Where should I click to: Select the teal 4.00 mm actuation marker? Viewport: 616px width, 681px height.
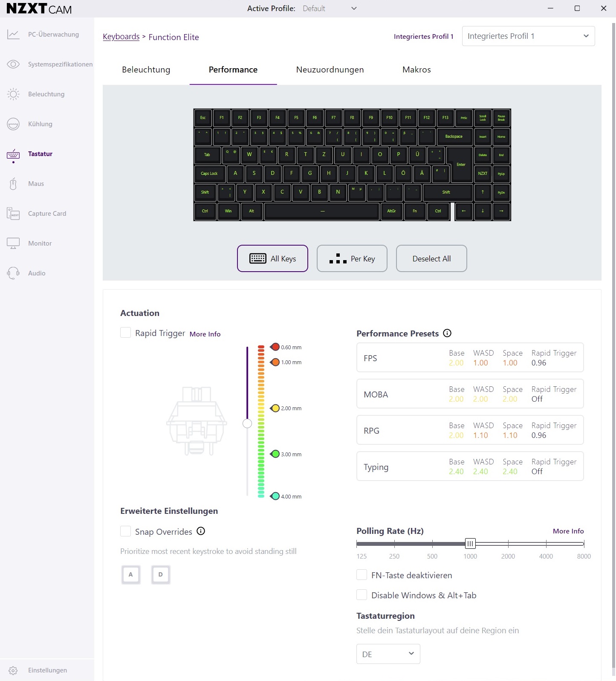click(275, 496)
